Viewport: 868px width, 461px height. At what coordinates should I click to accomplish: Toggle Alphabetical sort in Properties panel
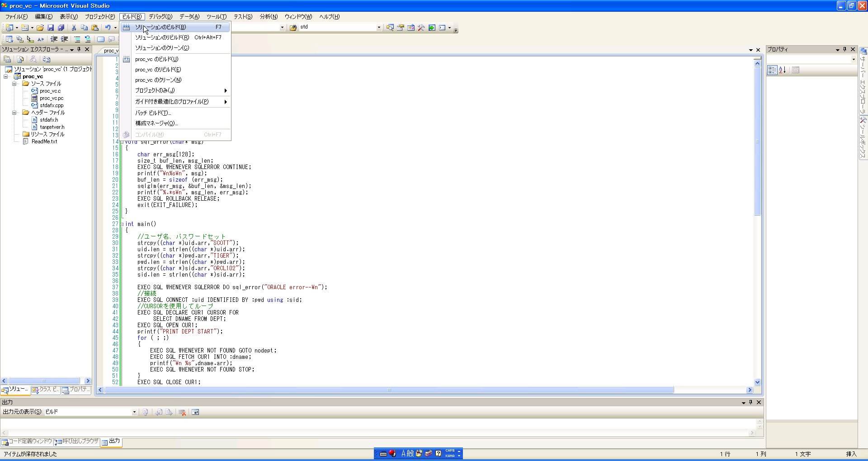(x=783, y=70)
